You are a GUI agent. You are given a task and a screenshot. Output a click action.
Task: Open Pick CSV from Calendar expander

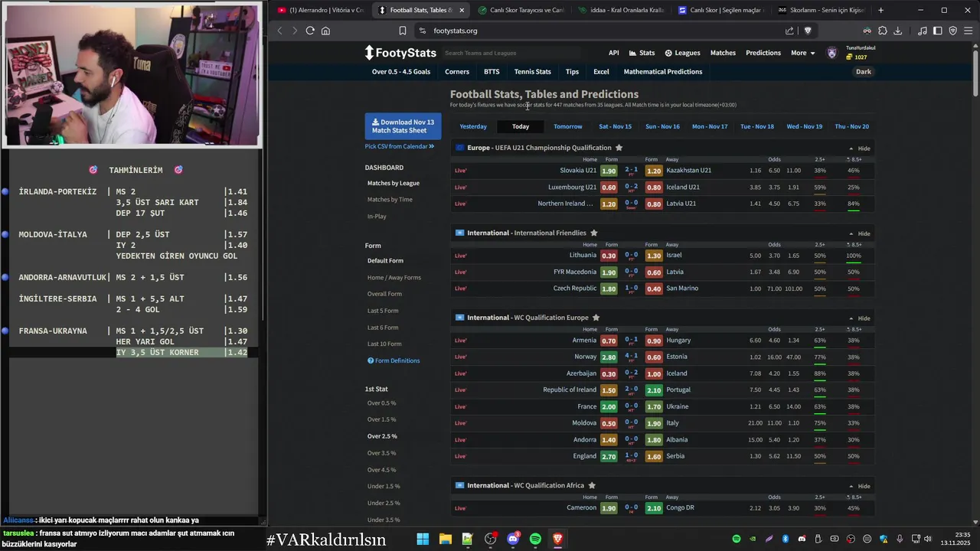point(400,146)
